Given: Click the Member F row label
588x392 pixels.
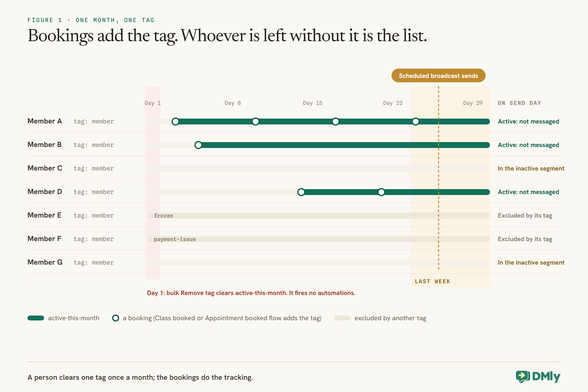Looking at the screenshot, I should (45, 239).
